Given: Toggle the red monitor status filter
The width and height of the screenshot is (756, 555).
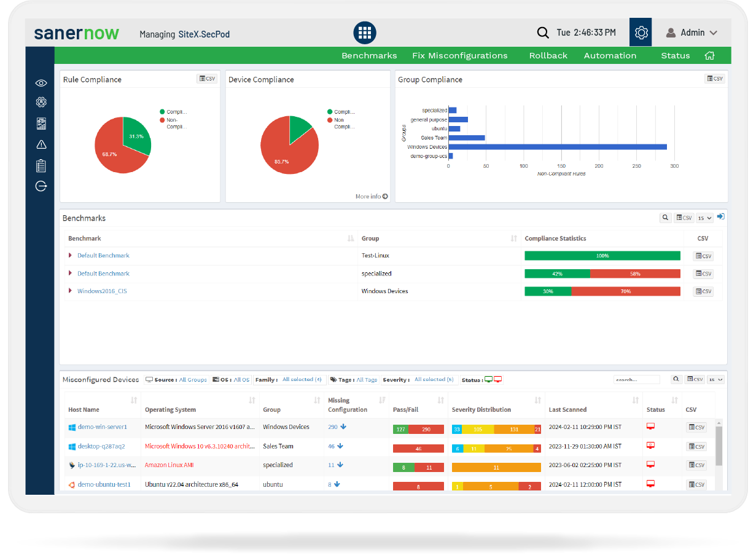Looking at the screenshot, I should tap(498, 379).
